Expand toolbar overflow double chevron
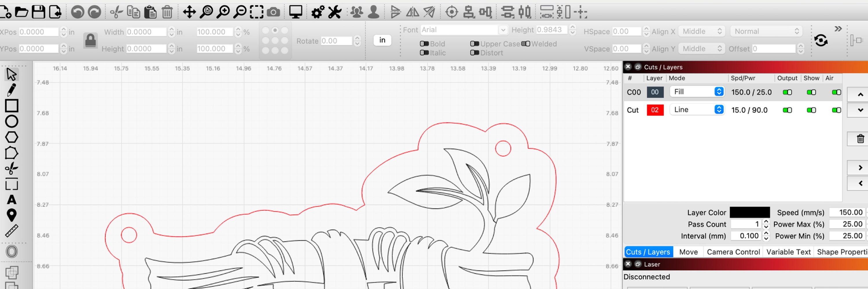The width and height of the screenshot is (868, 289). coord(838,29)
